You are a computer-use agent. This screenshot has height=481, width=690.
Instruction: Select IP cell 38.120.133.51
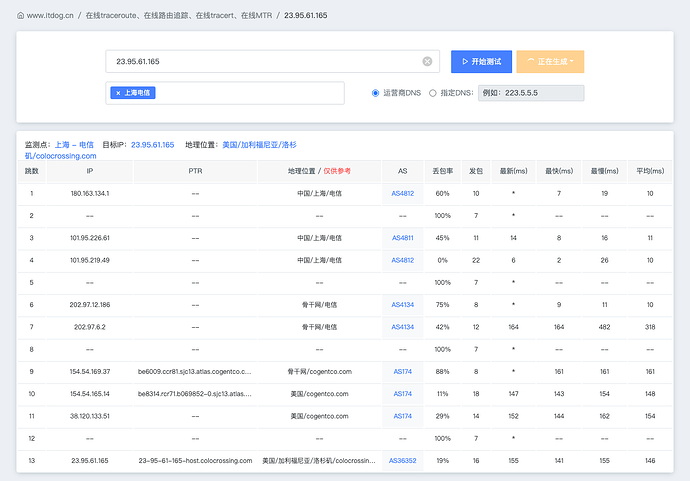pyautogui.click(x=90, y=416)
